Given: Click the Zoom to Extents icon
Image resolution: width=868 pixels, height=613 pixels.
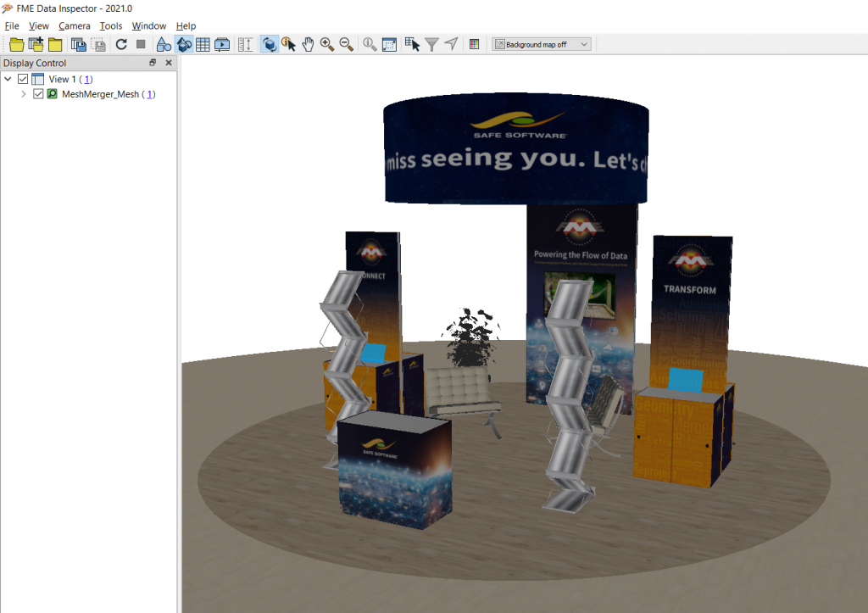Looking at the screenshot, I should [x=389, y=44].
